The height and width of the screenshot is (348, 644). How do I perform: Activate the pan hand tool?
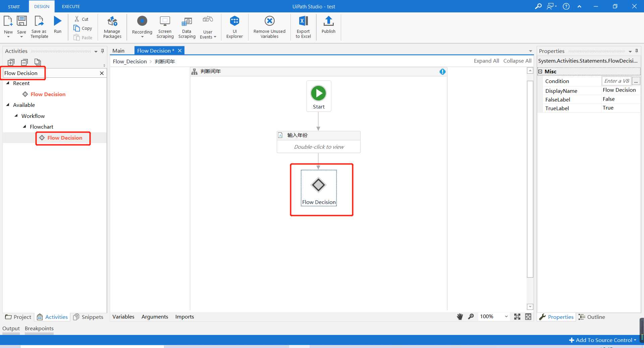point(460,317)
